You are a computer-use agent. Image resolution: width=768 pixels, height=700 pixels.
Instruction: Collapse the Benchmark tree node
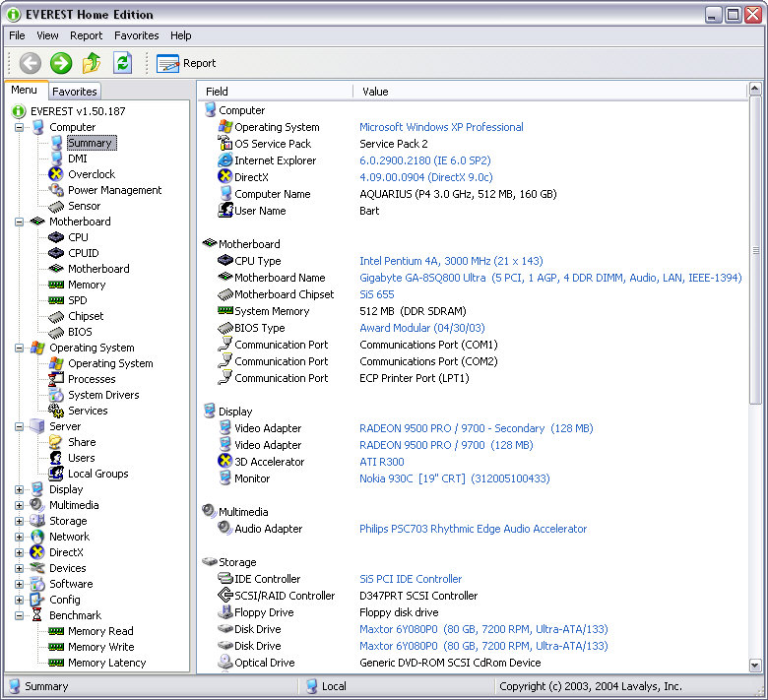(x=19, y=615)
